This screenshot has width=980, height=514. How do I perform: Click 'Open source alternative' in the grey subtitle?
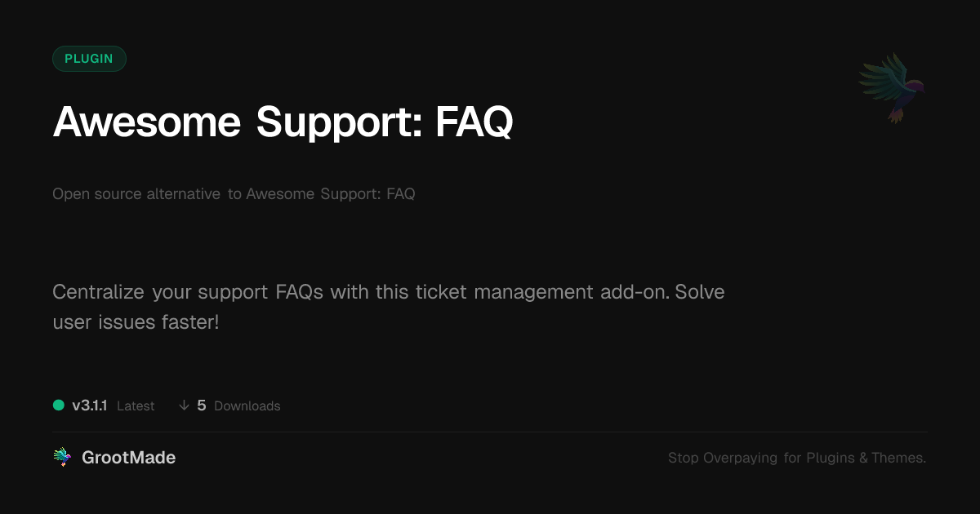136,194
